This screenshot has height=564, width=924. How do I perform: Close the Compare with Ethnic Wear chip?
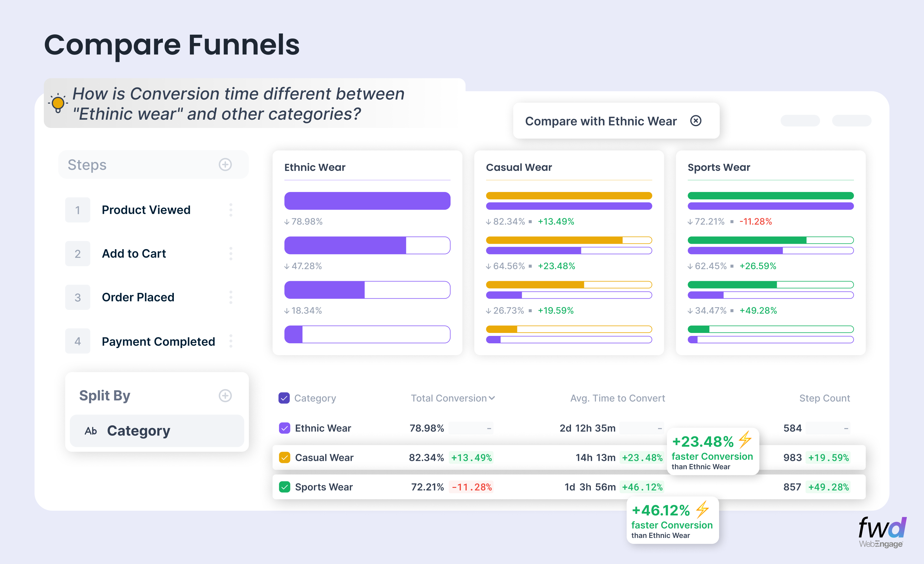click(x=696, y=121)
